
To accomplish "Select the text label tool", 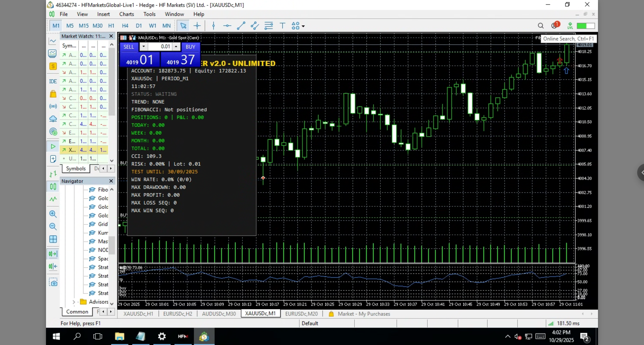I will pyautogui.click(x=282, y=26).
